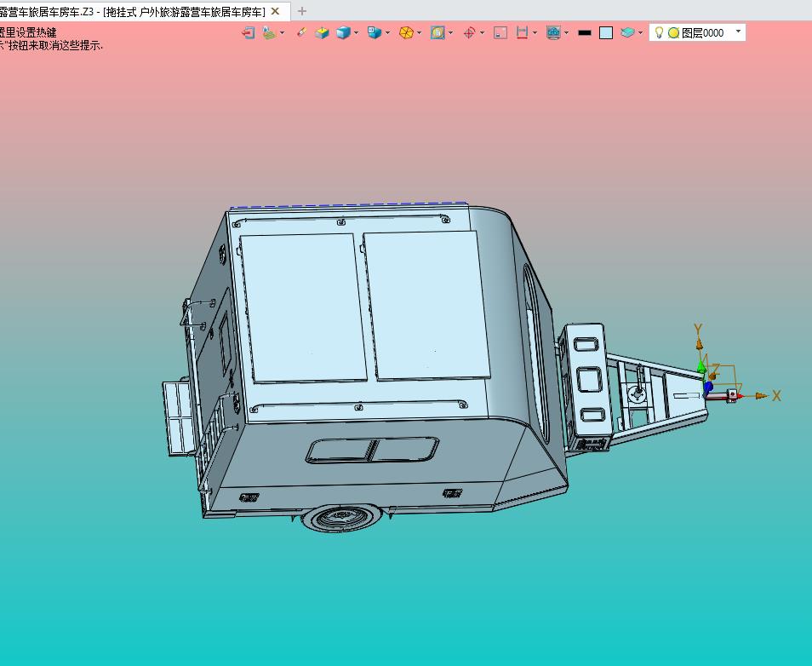The height and width of the screenshot is (666, 812).
Task: Open the dimension measure dropdown arrow
Action: coord(535,33)
